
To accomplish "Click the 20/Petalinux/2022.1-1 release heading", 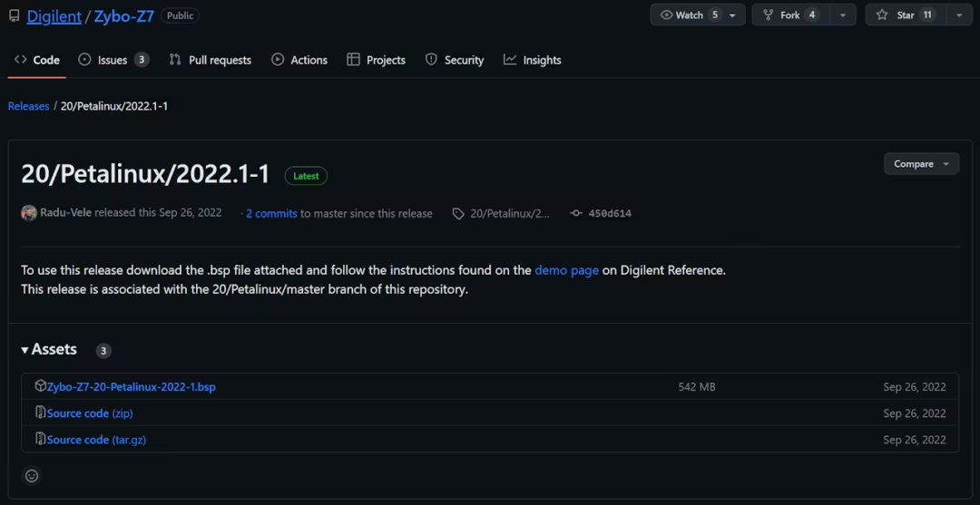I will tap(145, 174).
